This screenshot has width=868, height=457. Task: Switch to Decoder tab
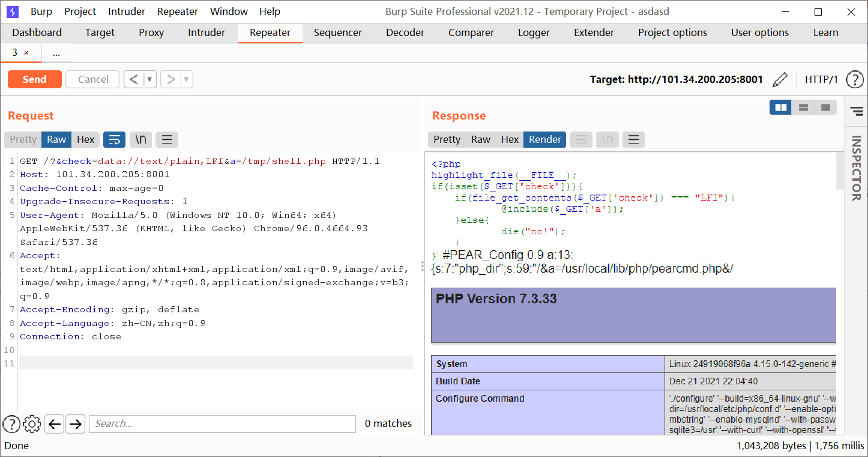(x=405, y=32)
